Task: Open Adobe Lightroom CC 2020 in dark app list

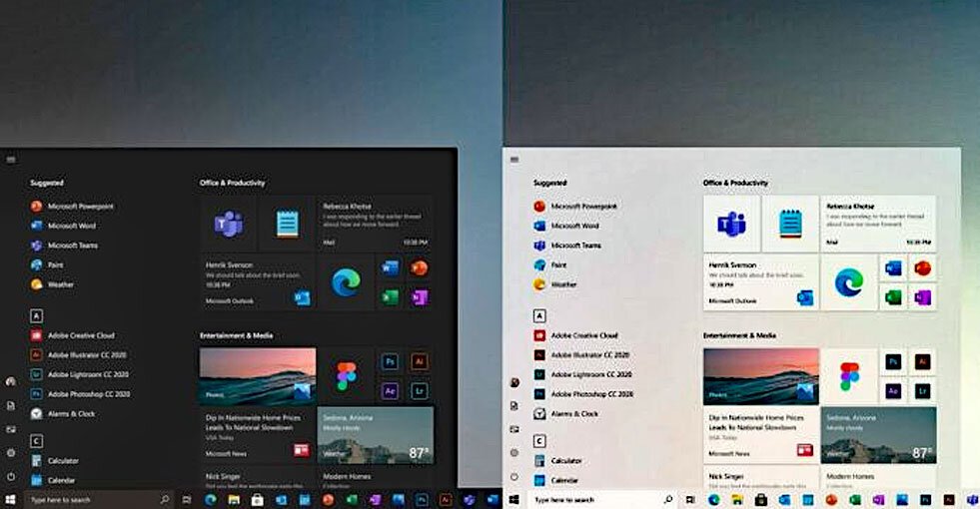Action: (79, 374)
